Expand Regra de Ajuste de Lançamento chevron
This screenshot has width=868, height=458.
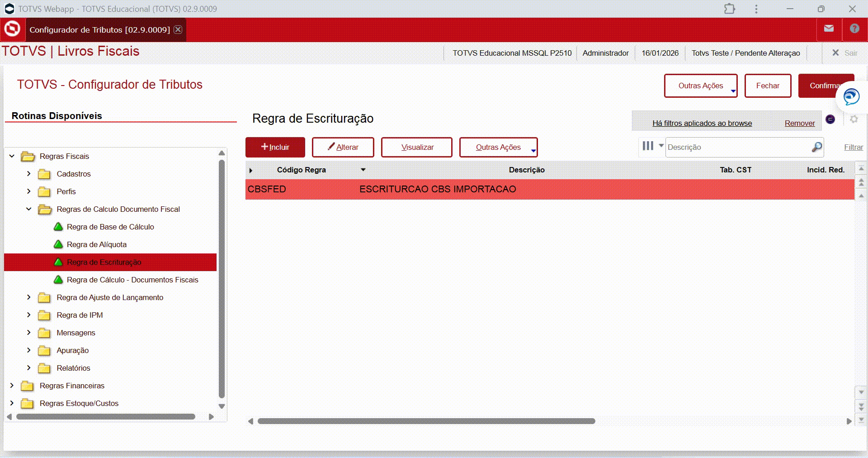(x=28, y=297)
